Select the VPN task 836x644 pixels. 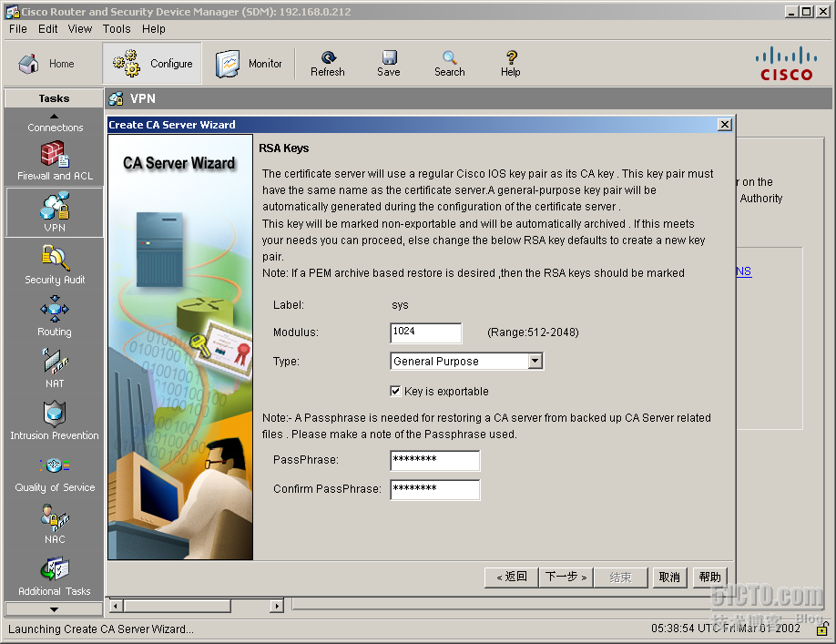[x=55, y=212]
